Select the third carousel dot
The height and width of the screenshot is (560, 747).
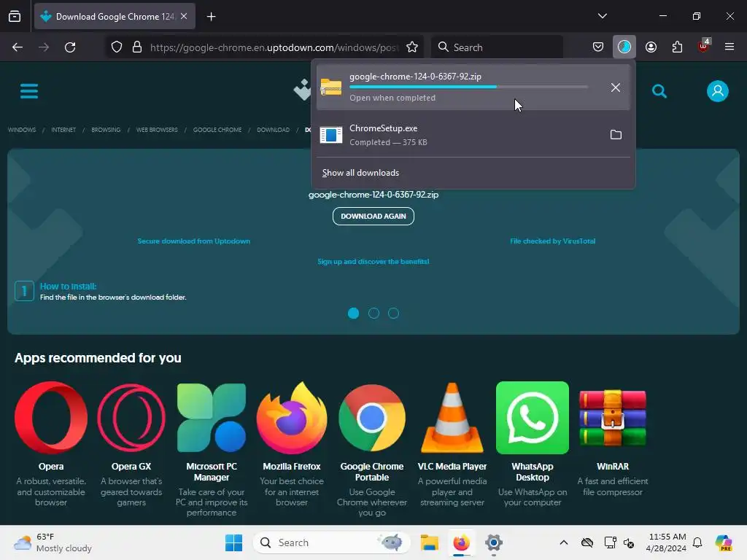(393, 313)
